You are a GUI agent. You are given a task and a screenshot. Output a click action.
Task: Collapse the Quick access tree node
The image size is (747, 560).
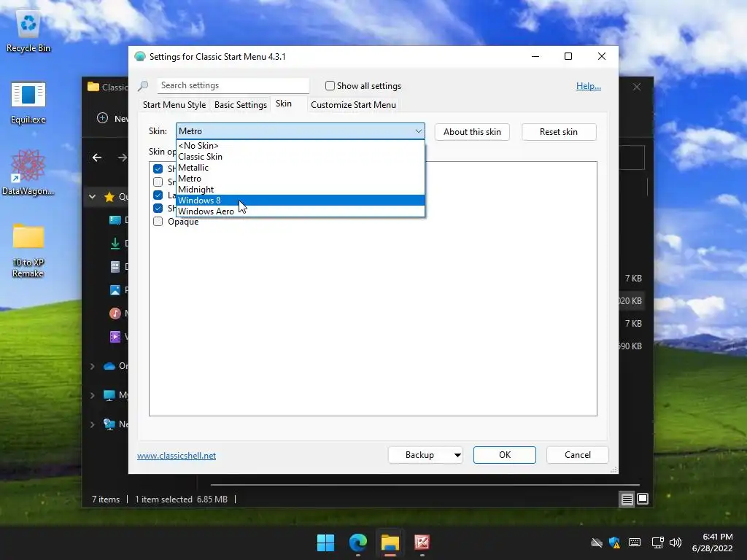(x=93, y=197)
